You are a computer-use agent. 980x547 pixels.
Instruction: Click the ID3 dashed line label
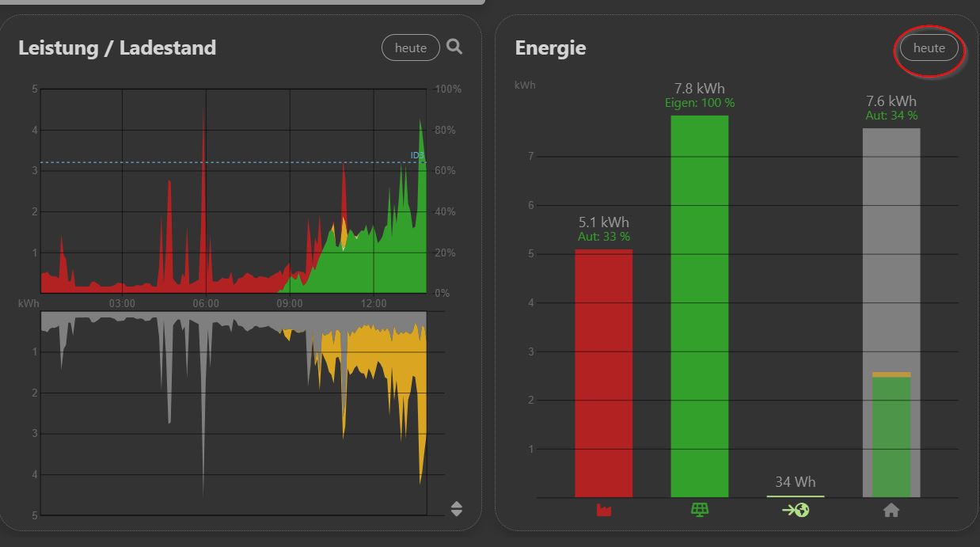(x=417, y=156)
